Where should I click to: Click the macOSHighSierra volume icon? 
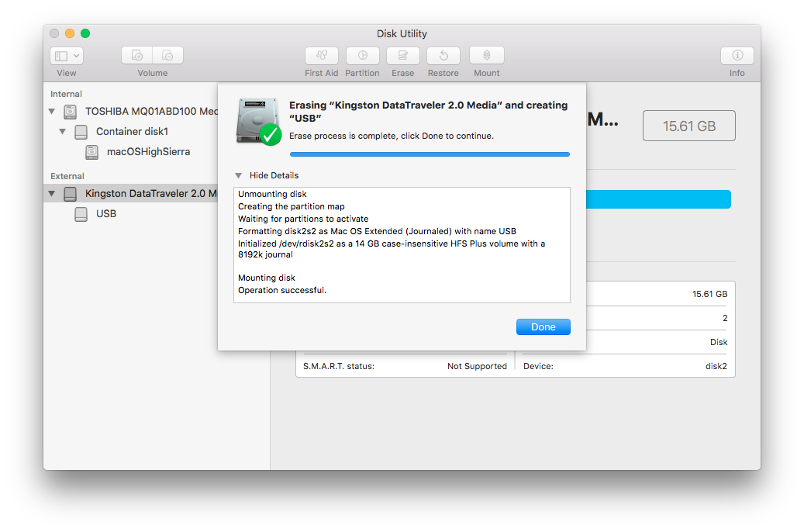[91, 152]
